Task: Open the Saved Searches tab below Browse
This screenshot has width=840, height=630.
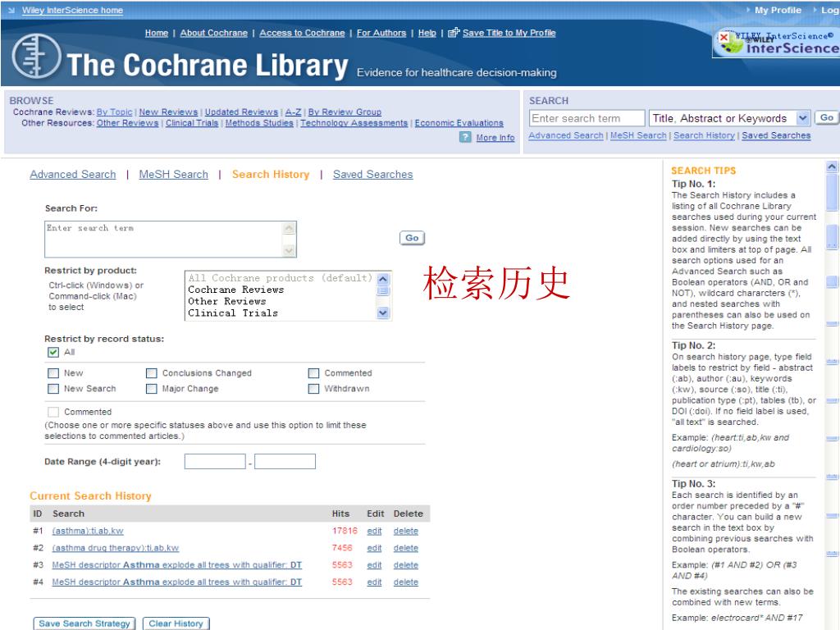Action: (373, 174)
